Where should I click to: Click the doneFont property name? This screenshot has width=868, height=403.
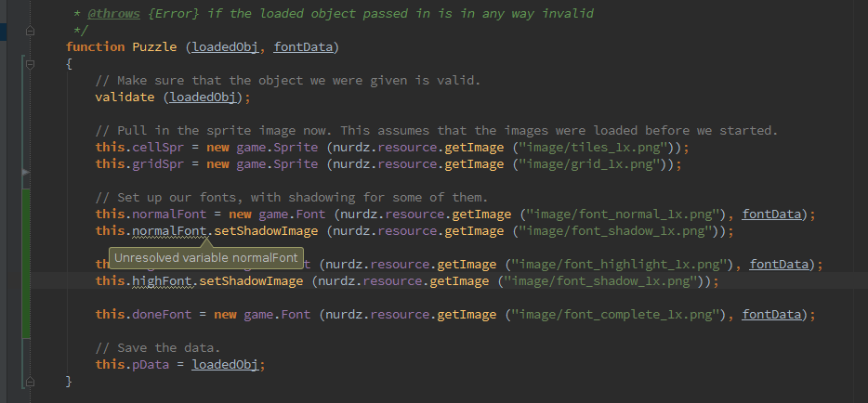(163, 314)
